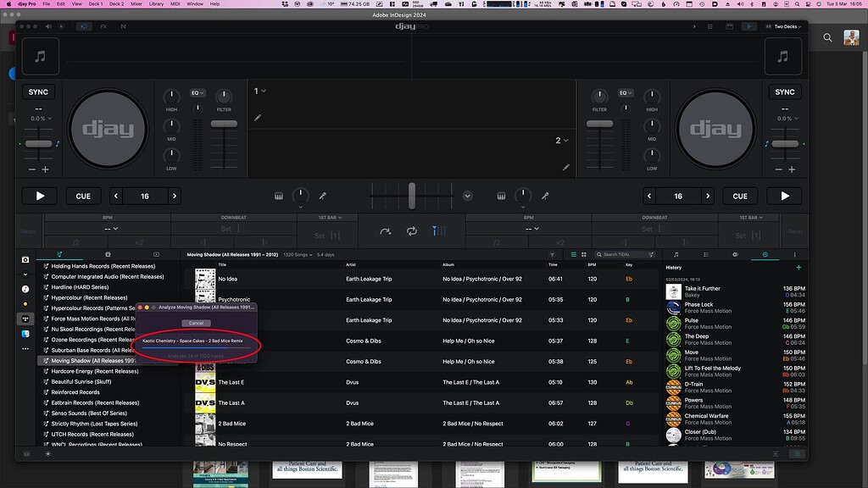Enable list view in the library toolbar
Screen dimensions: 868x488
tap(573, 254)
